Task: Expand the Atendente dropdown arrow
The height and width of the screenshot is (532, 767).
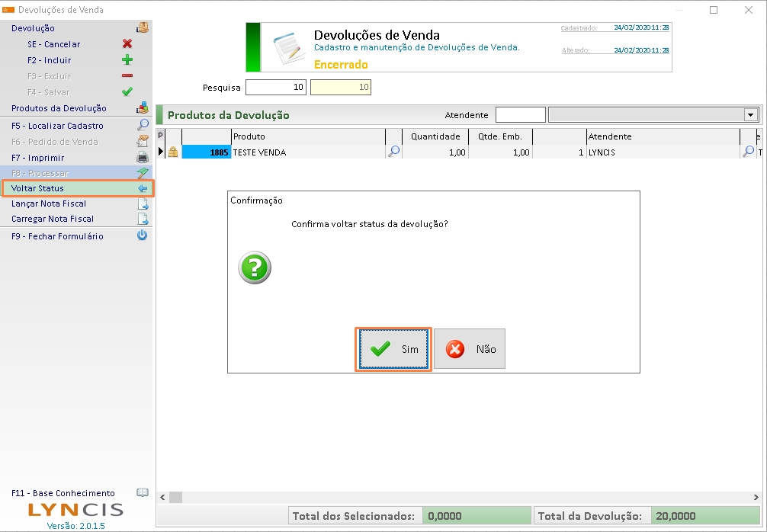Action: tap(750, 115)
